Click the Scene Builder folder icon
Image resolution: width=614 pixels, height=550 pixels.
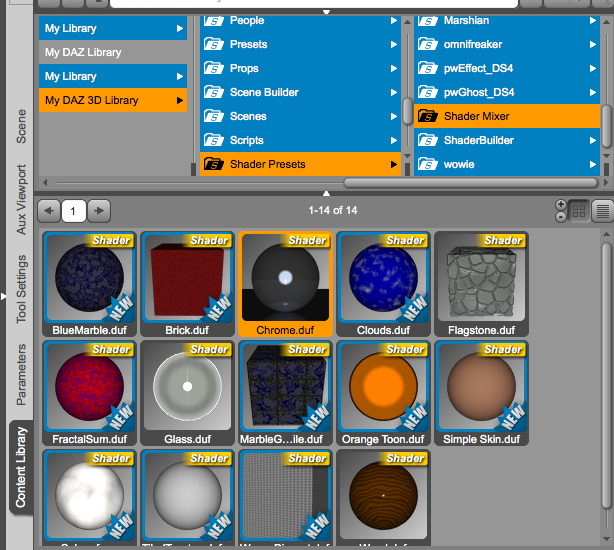tap(214, 92)
